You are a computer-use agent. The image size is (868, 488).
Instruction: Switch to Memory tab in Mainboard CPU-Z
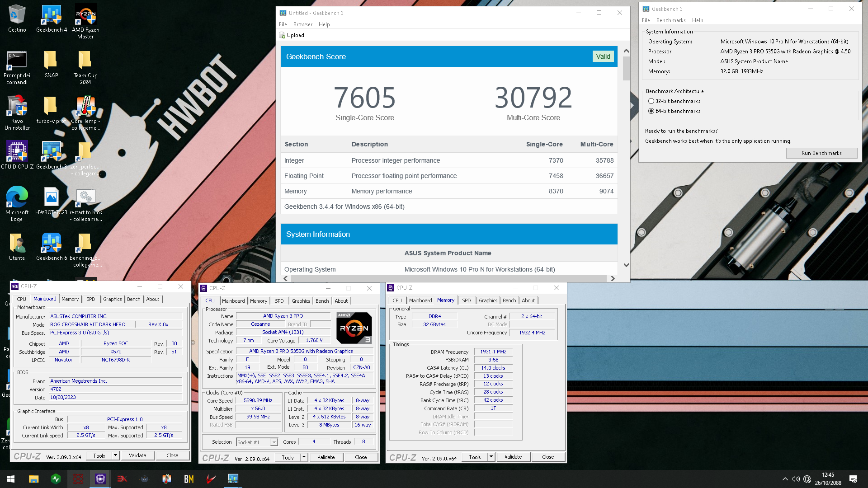tap(70, 299)
